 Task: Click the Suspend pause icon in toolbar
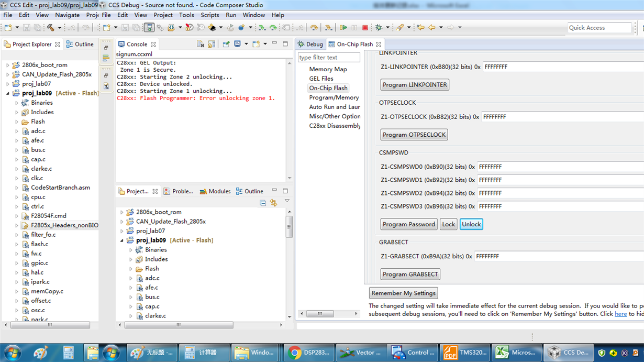354,28
